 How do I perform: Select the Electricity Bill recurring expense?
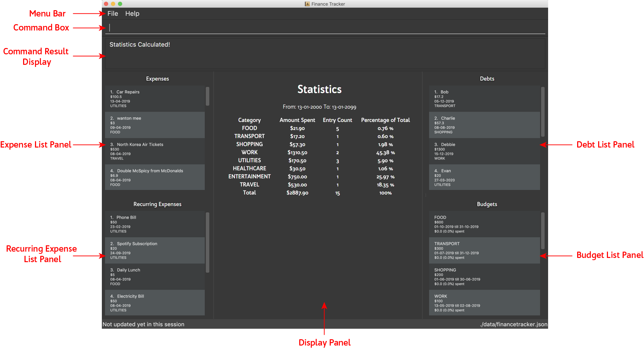[155, 303]
